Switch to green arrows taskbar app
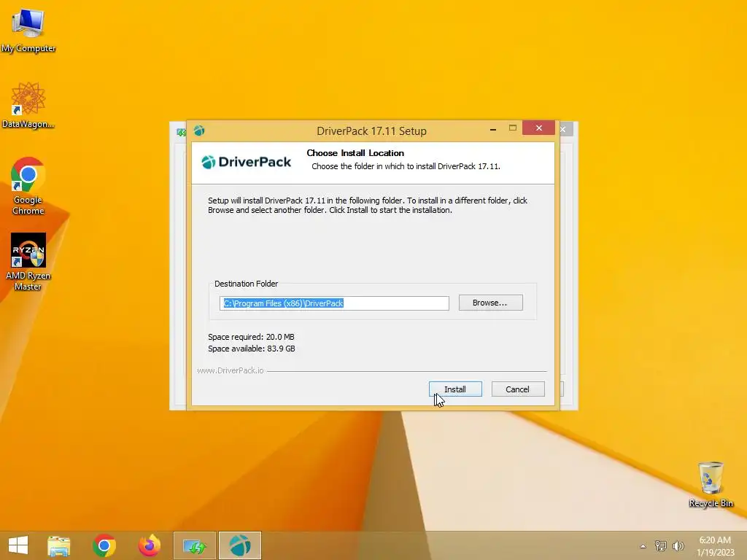Image resolution: width=747 pixels, height=560 pixels. tap(195, 545)
